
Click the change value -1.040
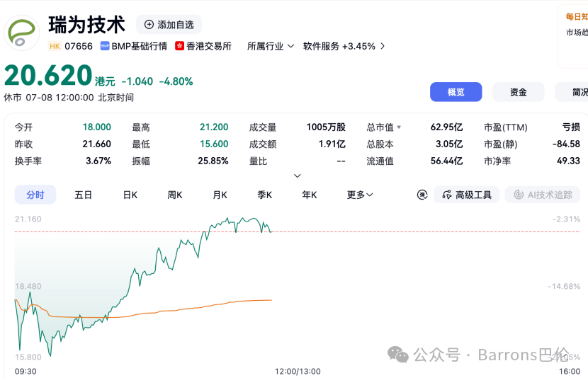pos(137,81)
